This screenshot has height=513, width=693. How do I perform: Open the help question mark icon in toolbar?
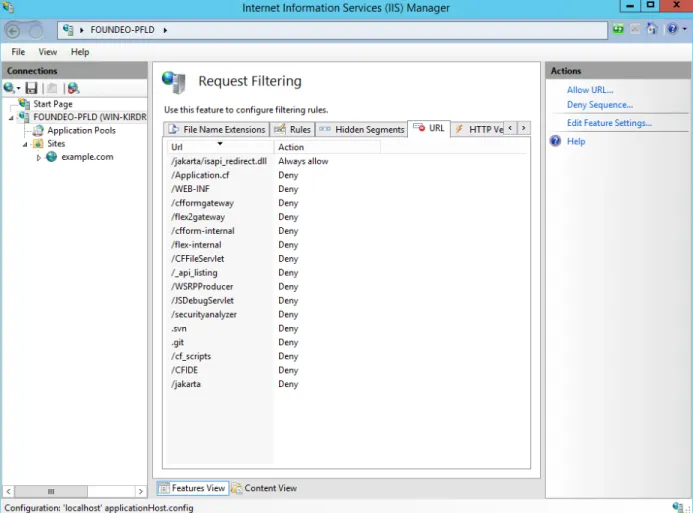pos(672,29)
